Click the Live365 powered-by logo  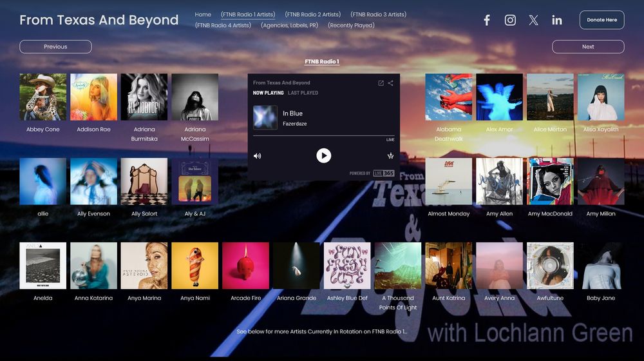point(384,173)
